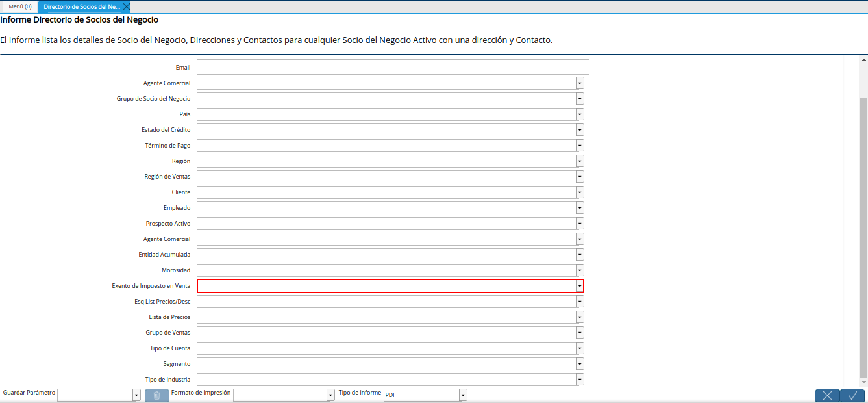Expand the Formato de impresión dropdown

tap(330, 395)
